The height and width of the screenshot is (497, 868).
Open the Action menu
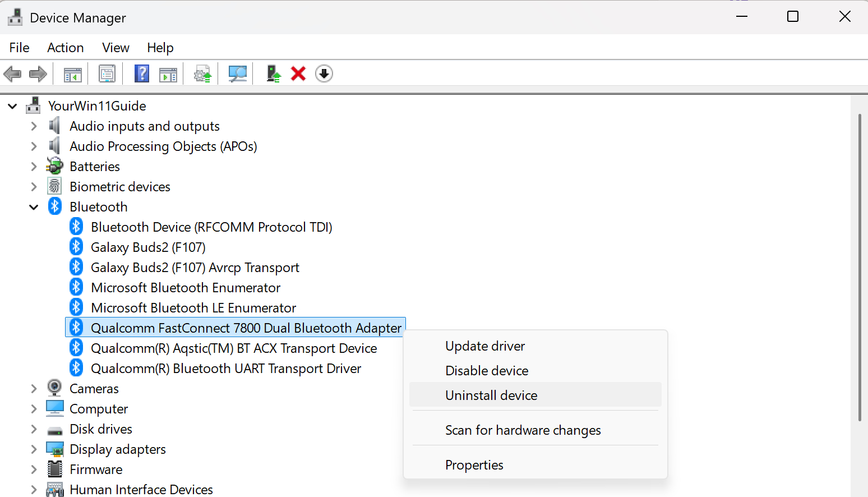coord(65,48)
